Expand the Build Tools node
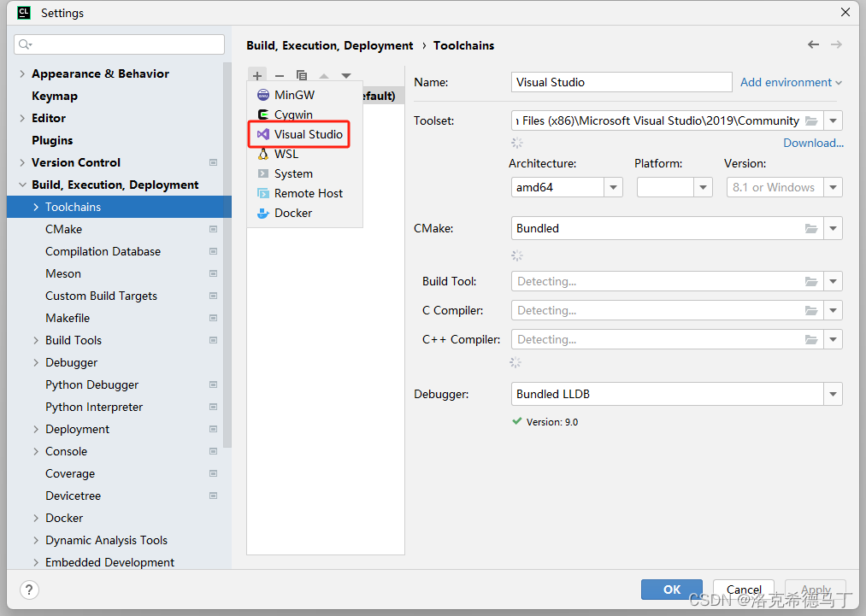 tap(36, 340)
